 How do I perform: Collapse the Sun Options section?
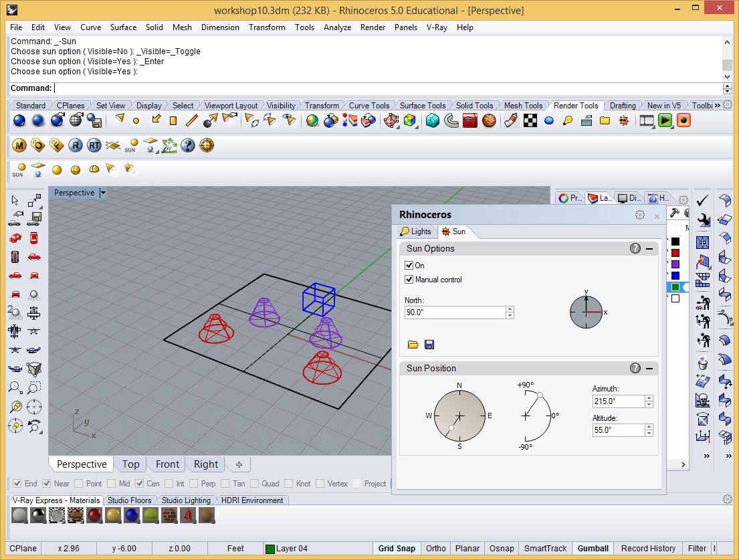pos(649,248)
